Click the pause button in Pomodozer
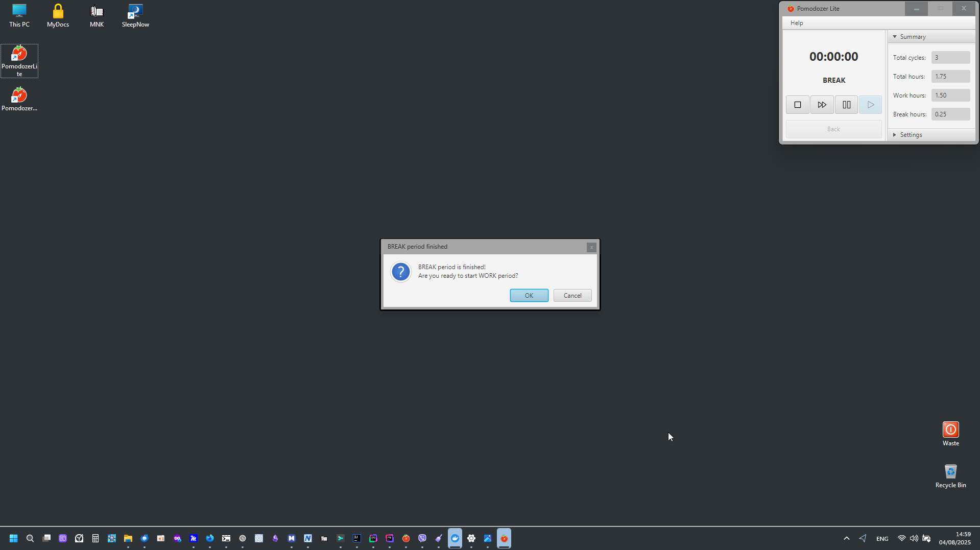The height and width of the screenshot is (550, 980). (846, 105)
